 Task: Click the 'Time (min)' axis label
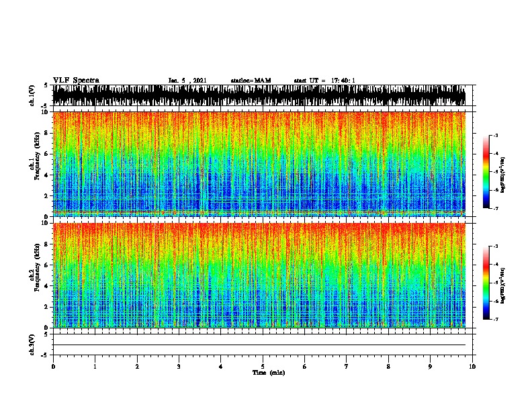click(x=269, y=373)
